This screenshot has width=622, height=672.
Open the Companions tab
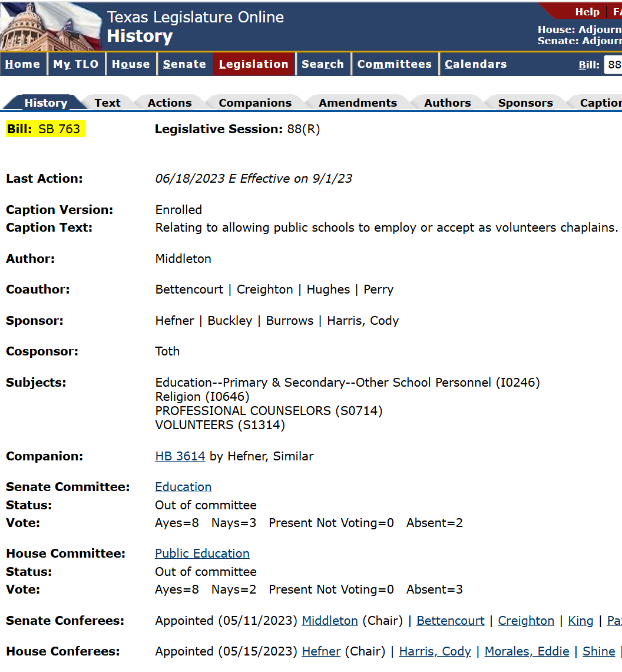(x=255, y=103)
